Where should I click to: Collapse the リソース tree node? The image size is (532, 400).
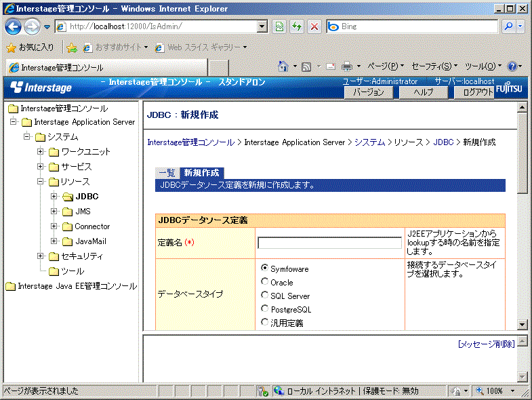pyautogui.click(x=41, y=181)
